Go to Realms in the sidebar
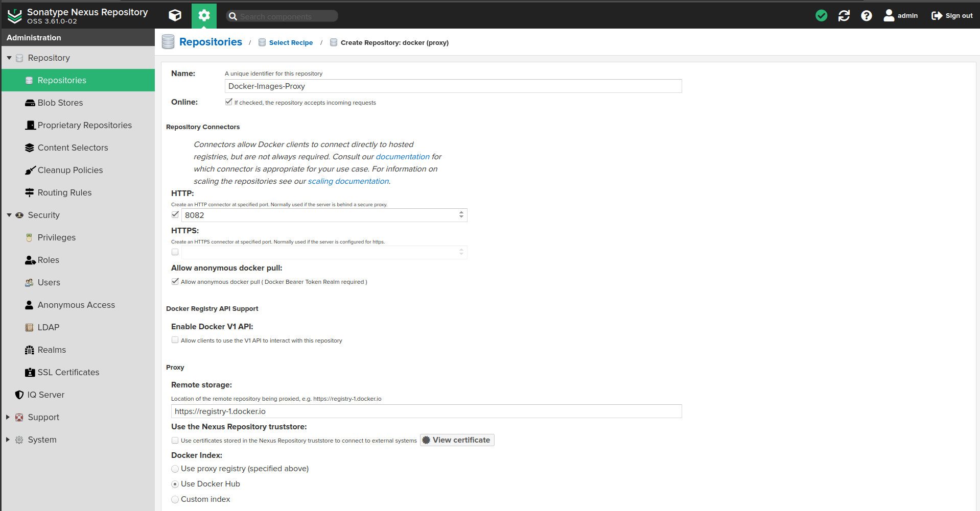Screen dimensions: 980x511 pos(52,350)
